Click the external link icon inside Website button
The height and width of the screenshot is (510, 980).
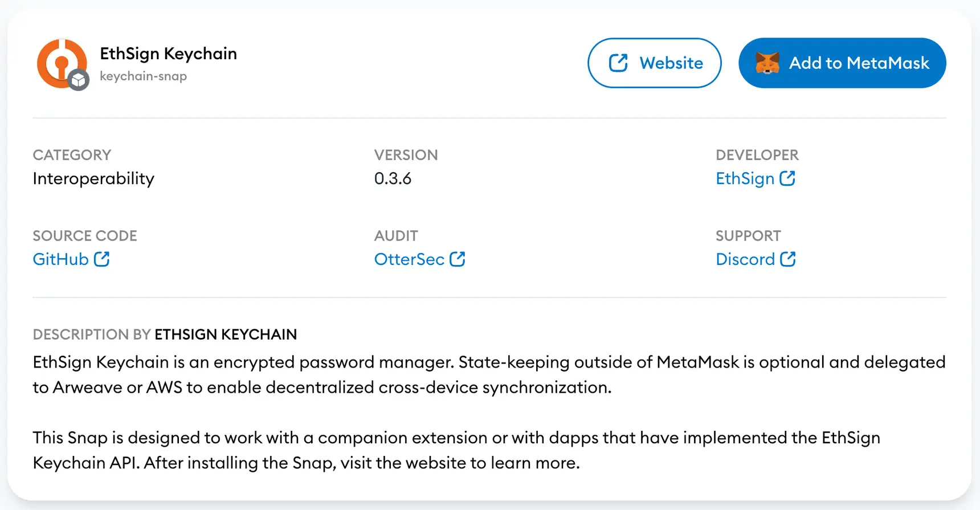(618, 62)
